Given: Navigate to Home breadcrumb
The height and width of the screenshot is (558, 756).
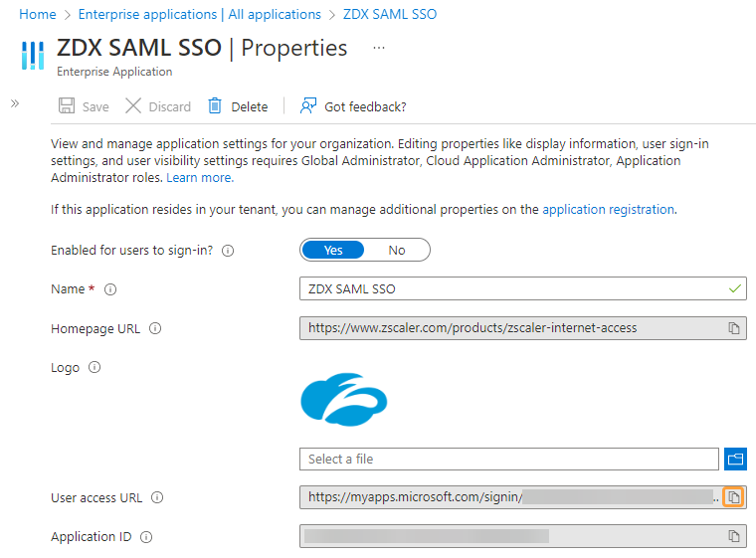Looking at the screenshot, I should click(x=38, y=14).
